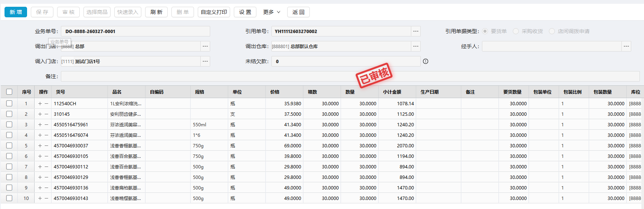This screenshot has width=644, height=209.
Task: Click the plus icon in row 10
Action: click(x=40, y=198)
